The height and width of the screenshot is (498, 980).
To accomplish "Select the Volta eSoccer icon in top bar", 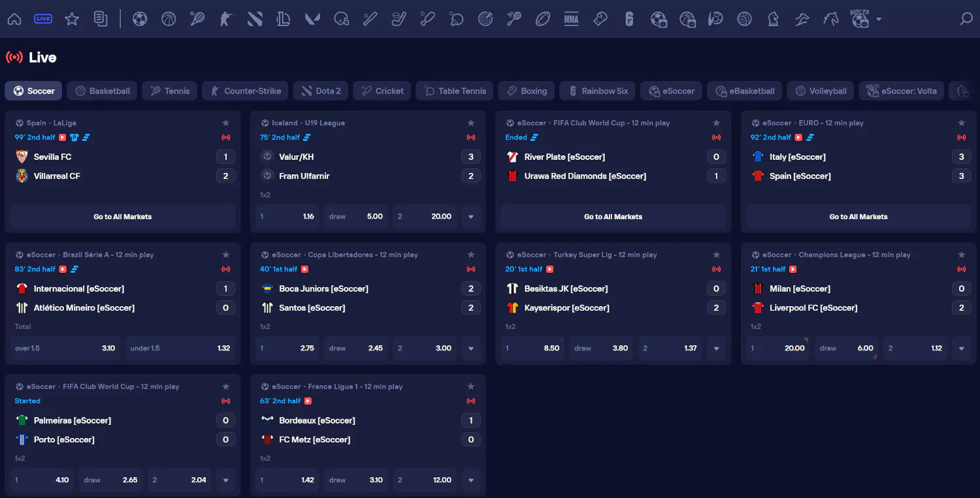I will 860,19.
